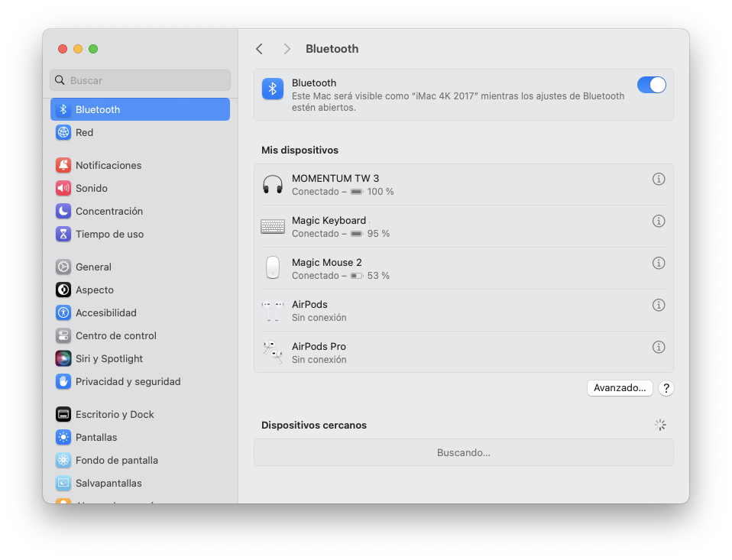This screenshot has height=560, width=732.
Task: Open info for Magic Mouse 2
Action: (658, 263)
